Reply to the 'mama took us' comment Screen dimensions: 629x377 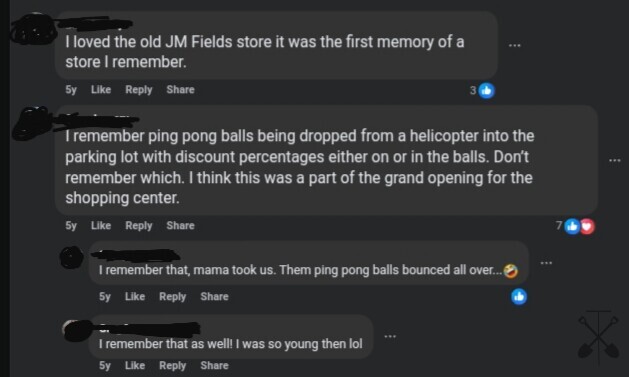point(172,297)
